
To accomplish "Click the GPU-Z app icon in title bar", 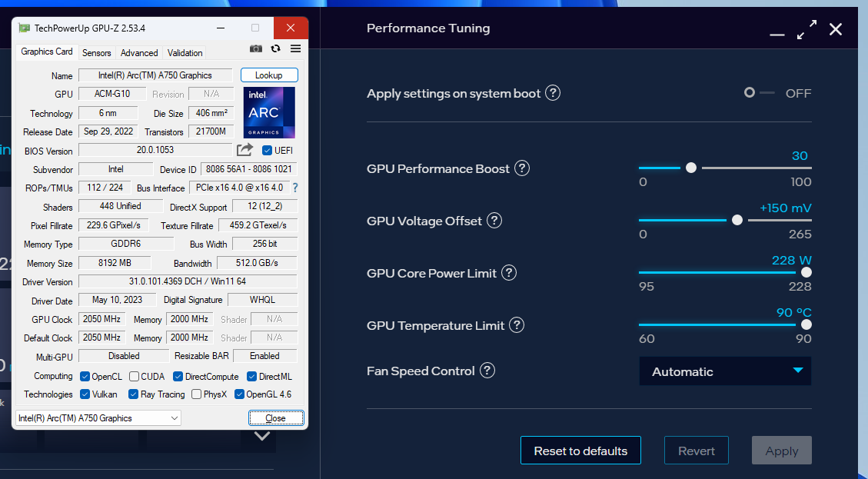I will pyautogui.click(x=25, y=28).
